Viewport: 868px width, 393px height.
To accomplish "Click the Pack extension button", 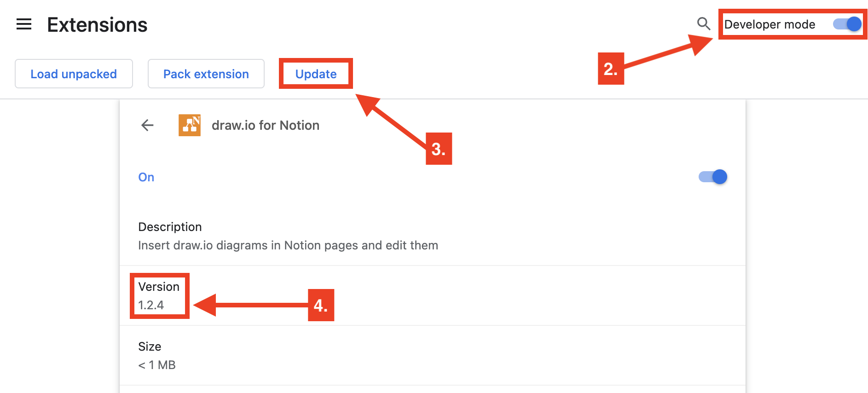I will click(x=206, y=74).
